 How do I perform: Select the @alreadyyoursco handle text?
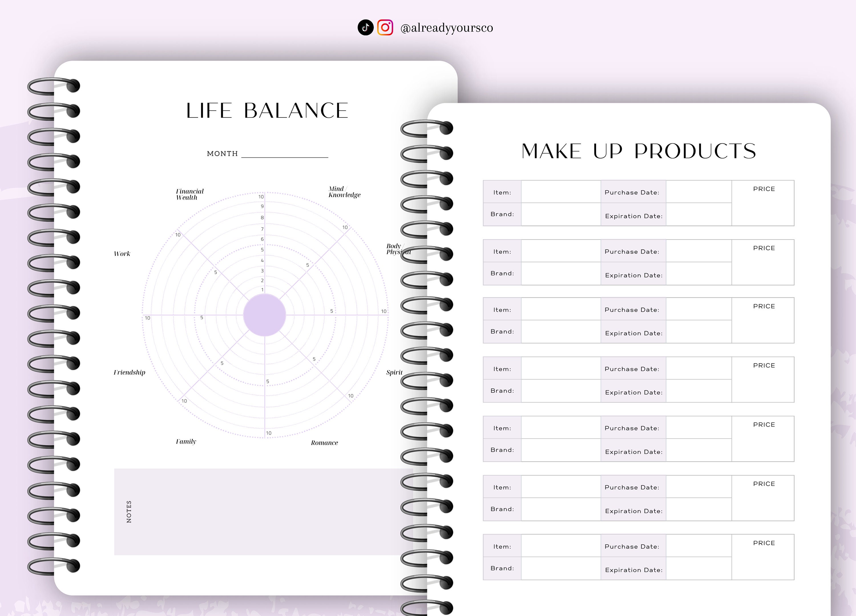pos(447,28)
